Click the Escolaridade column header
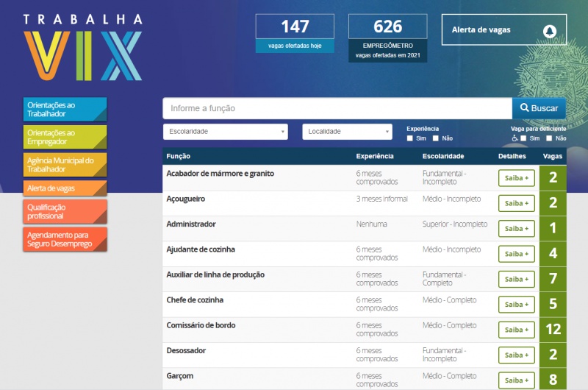This screenshot has width=588, height=390. click(443, 156)
